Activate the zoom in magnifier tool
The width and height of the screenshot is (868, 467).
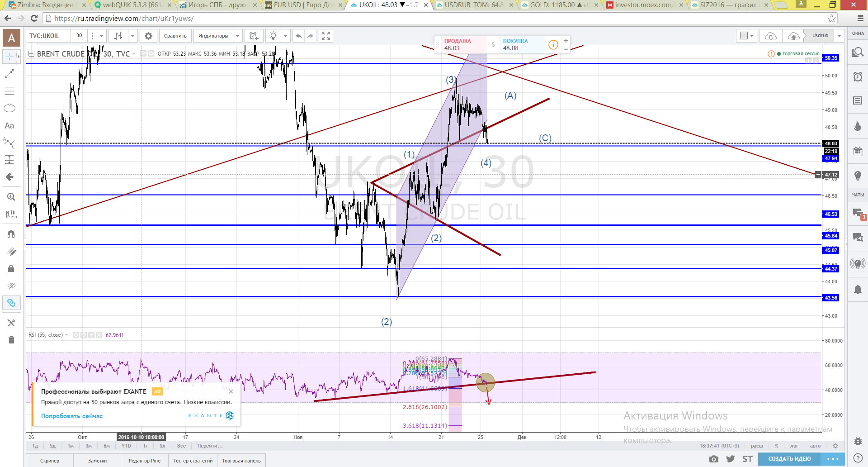tap(11, 197)
